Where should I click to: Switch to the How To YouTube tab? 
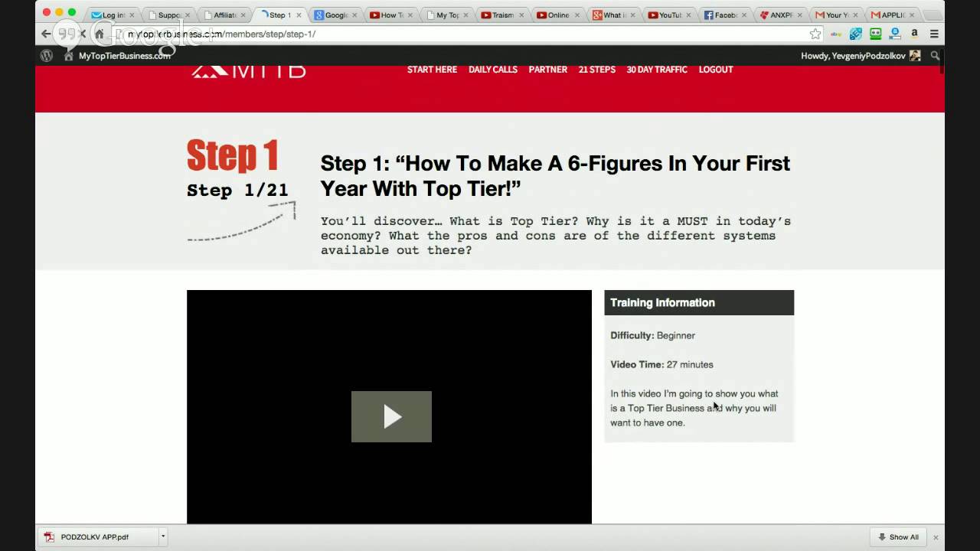391,15
